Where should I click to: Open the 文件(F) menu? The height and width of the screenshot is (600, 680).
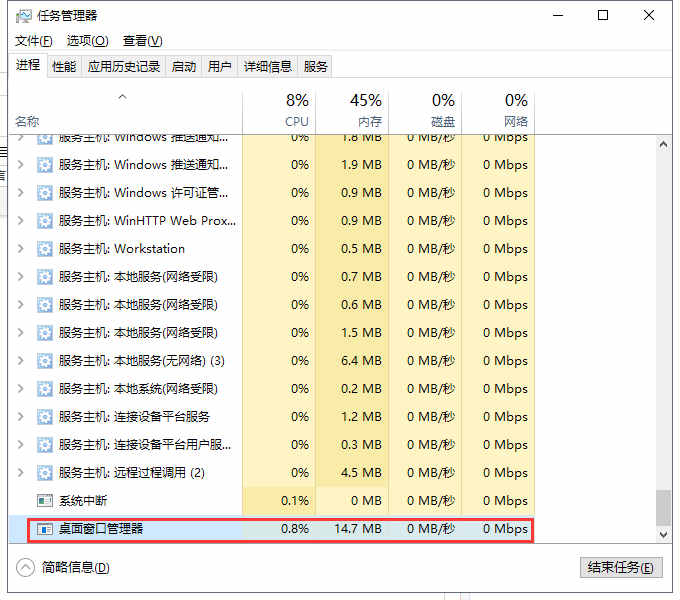[x=34, y=41]
